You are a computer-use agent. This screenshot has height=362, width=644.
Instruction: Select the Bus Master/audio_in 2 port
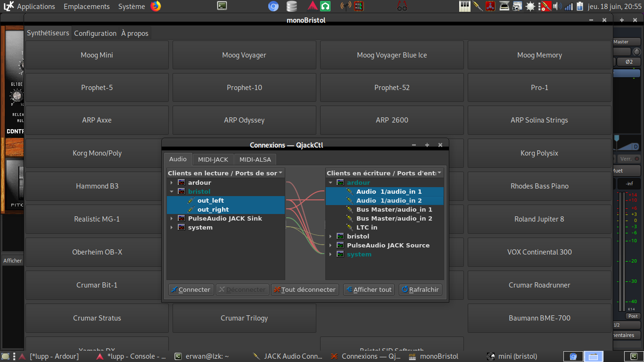(394, 219)
